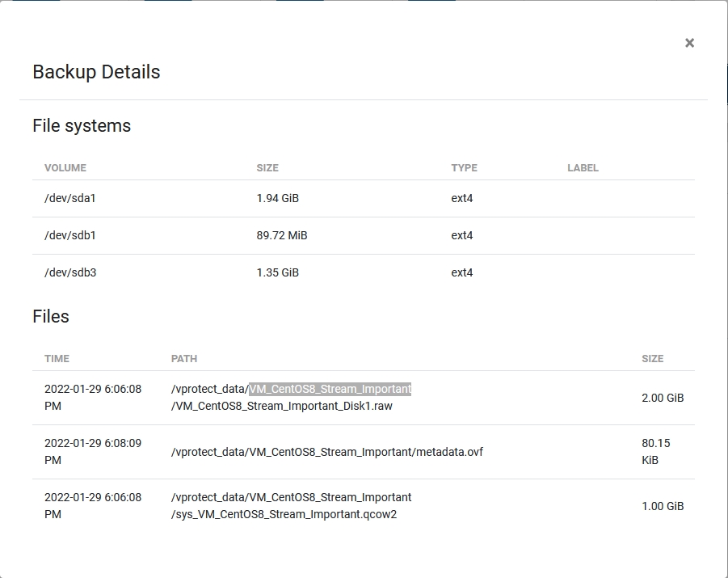The image size is (728, 578).
Task: Select the VM_CentOS8_Stream_Important_Disk1.raw file path
Action: pos(282,406)
